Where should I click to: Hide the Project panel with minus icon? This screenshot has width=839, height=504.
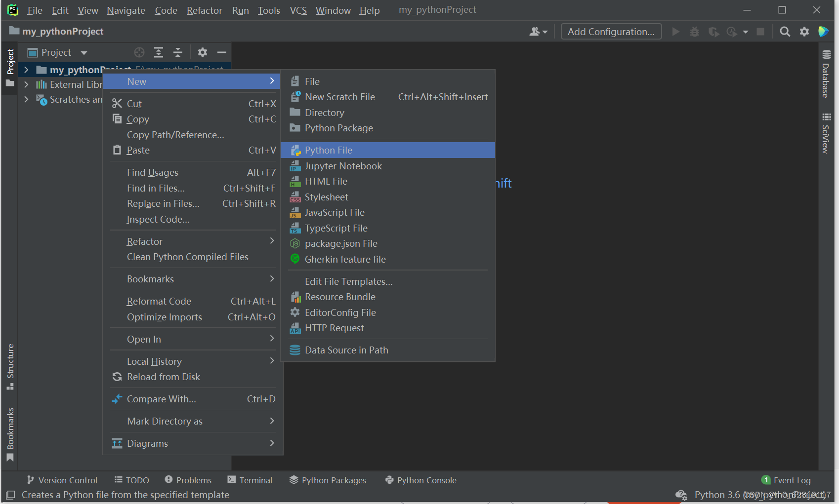point(222,52)
